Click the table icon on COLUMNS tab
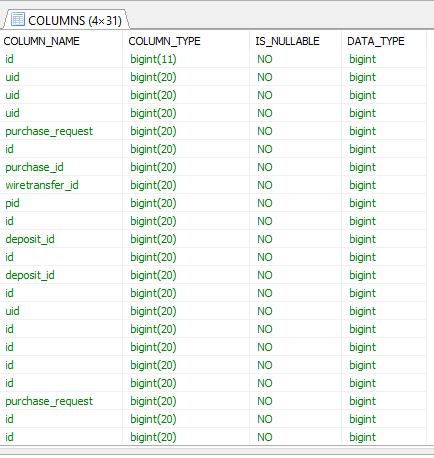This screenshot has width=434, height=458. click(18, 19)
